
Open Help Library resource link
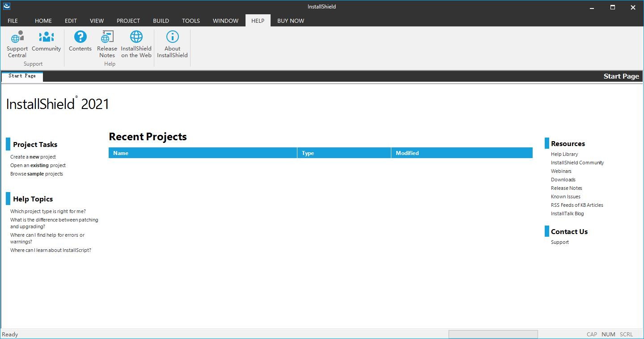(x=564, y=154)
